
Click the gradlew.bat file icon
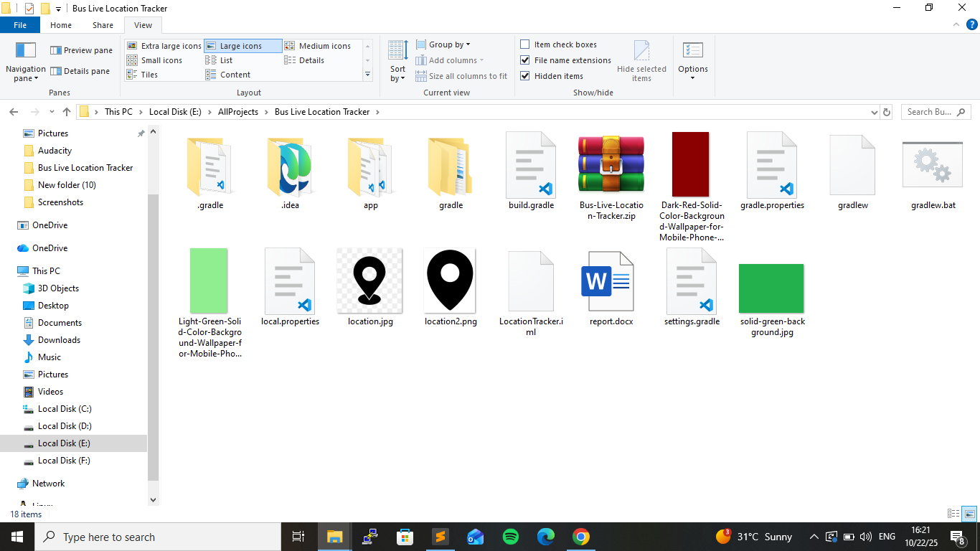pyautogui.click(x=932, y=164)
